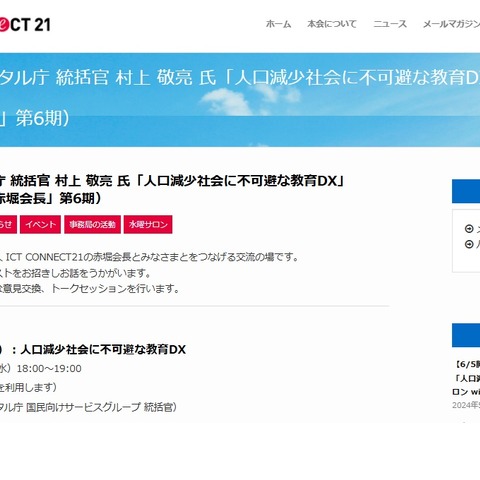
Task: Click first circled arrow icon in sidebar
Action: 469,229
